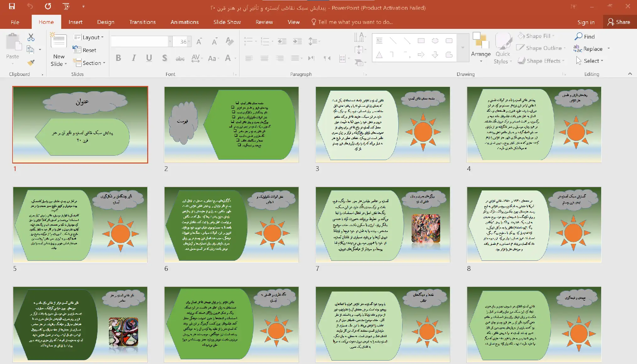Select the Format Painter brush icon
637x364 pixels.
31,63
